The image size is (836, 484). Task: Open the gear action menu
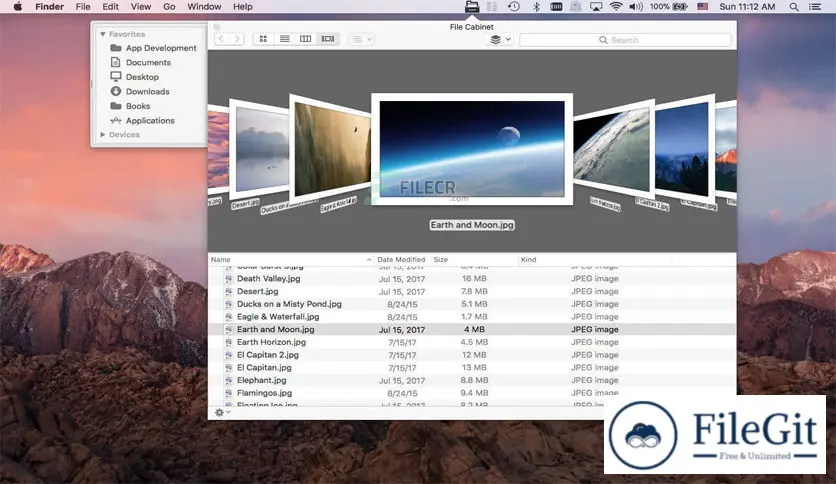pos(222,413)
